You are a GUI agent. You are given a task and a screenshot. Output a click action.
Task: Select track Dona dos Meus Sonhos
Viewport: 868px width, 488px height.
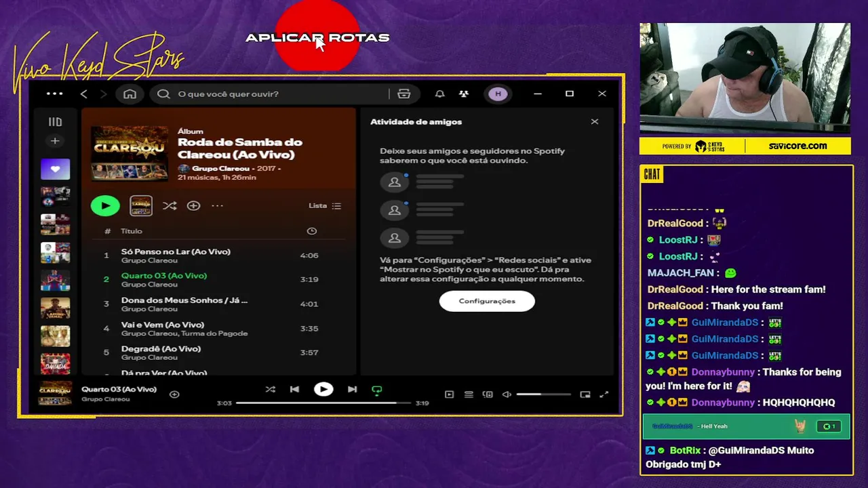184,300
